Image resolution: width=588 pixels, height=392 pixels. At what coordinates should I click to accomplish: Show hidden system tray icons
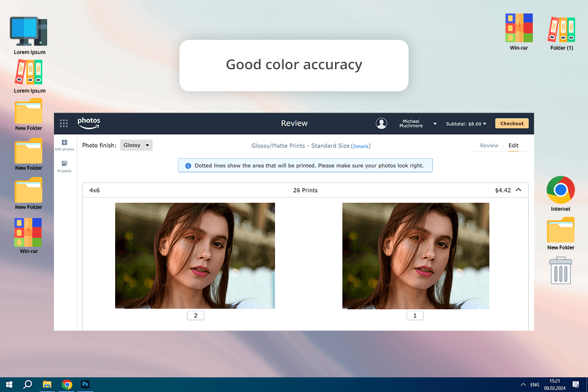[523, 385]
